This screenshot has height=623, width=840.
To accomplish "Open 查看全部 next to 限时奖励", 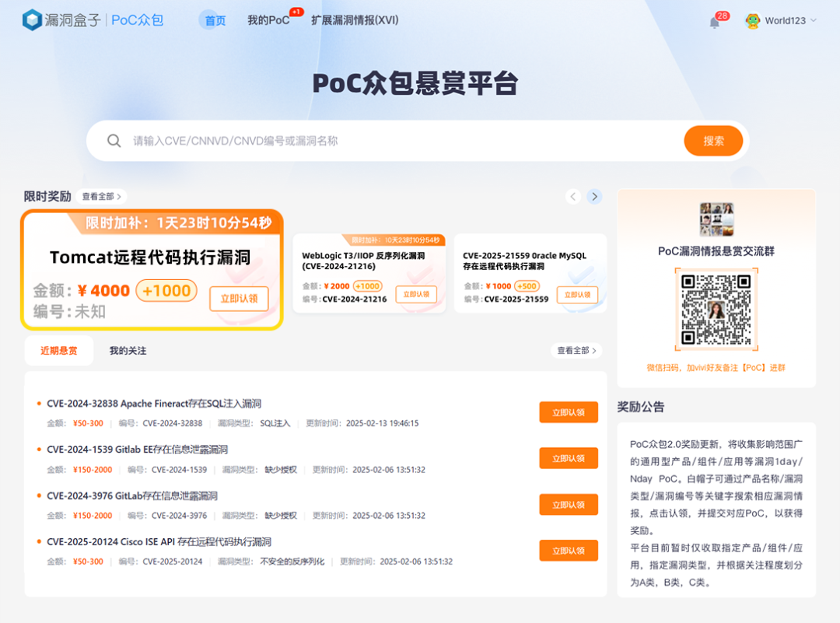I will pyautogui.click(x=101, y=197).
